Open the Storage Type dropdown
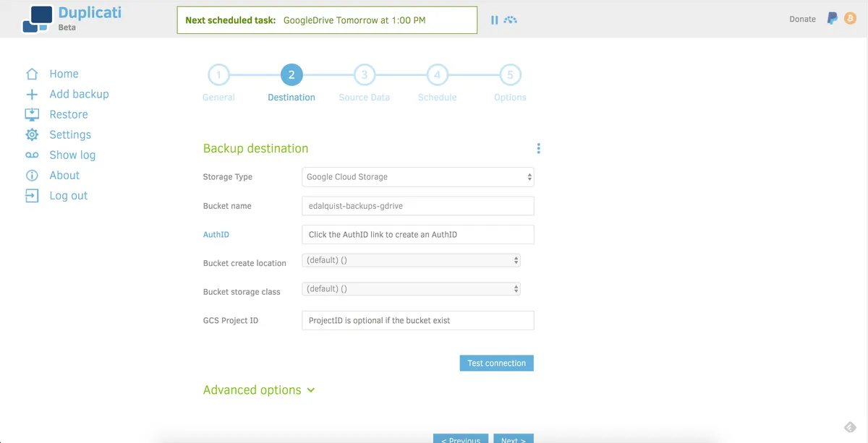This screenshot has height=443, width=868. pyautogui.click(x=418, y=176)
